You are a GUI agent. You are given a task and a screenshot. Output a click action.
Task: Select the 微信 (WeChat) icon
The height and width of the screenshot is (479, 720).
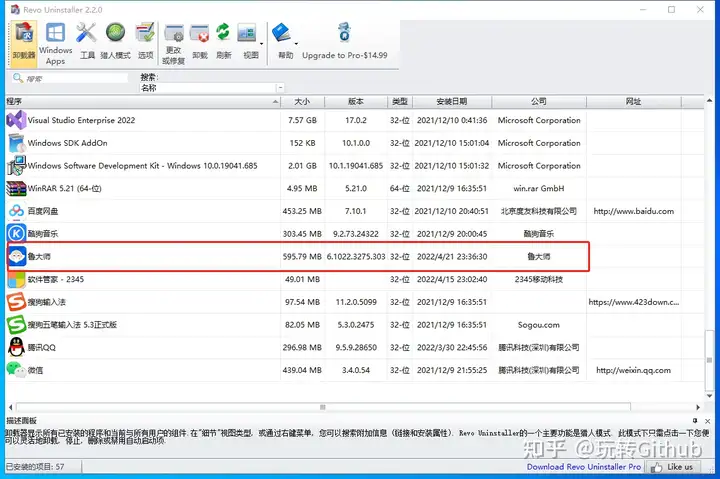[16, 370]
